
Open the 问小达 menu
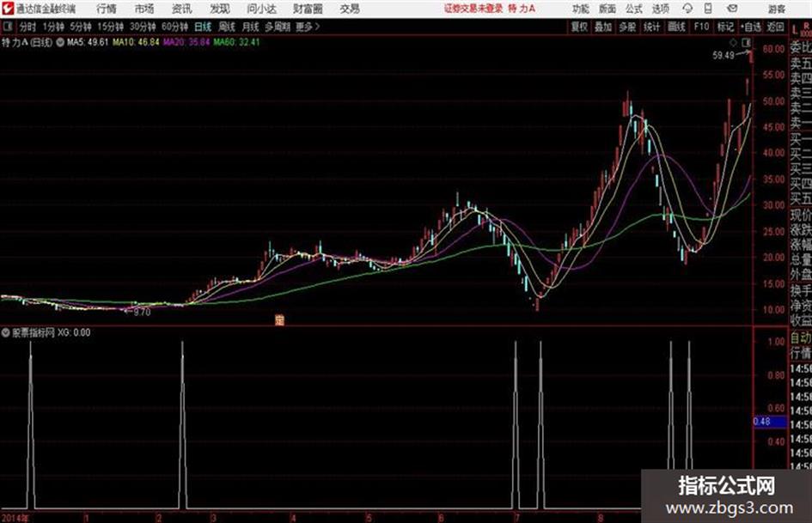tap(261, 9)
